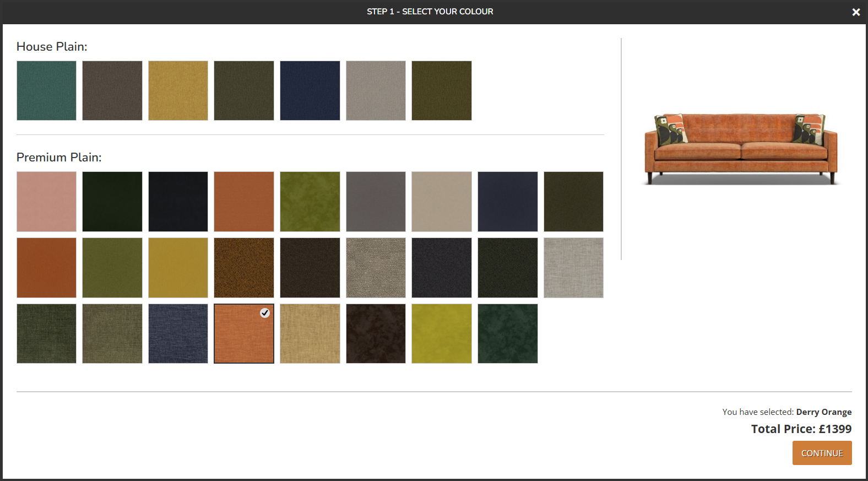Pick mottled olive green velvet in first Premium row

coord(310,201)
